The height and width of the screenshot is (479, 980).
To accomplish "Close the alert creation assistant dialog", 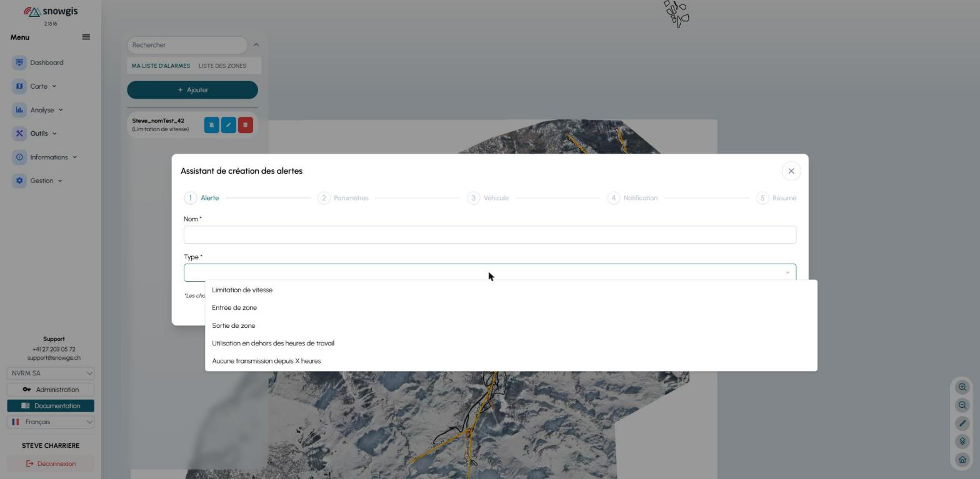I will pos(791,171).
